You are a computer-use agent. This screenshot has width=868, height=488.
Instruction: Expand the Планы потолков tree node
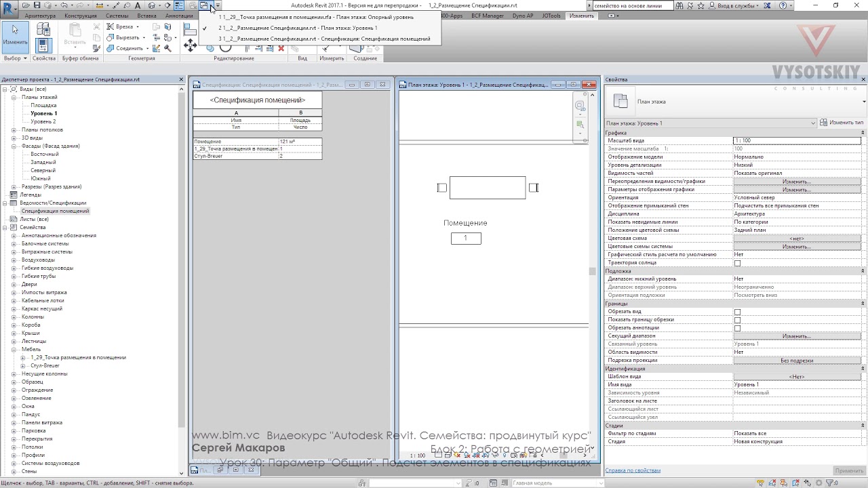pos(14,130)
